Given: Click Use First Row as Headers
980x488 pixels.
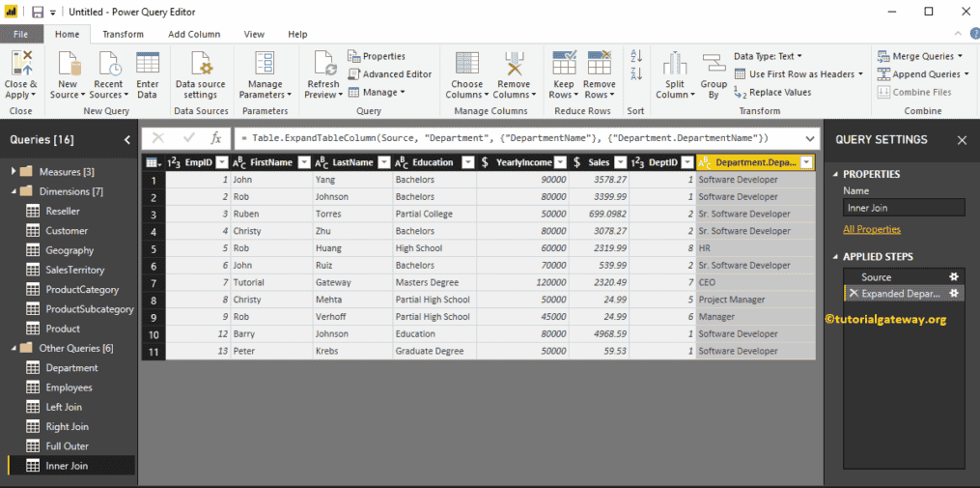Looking at the screenshot, I should 798,73.
